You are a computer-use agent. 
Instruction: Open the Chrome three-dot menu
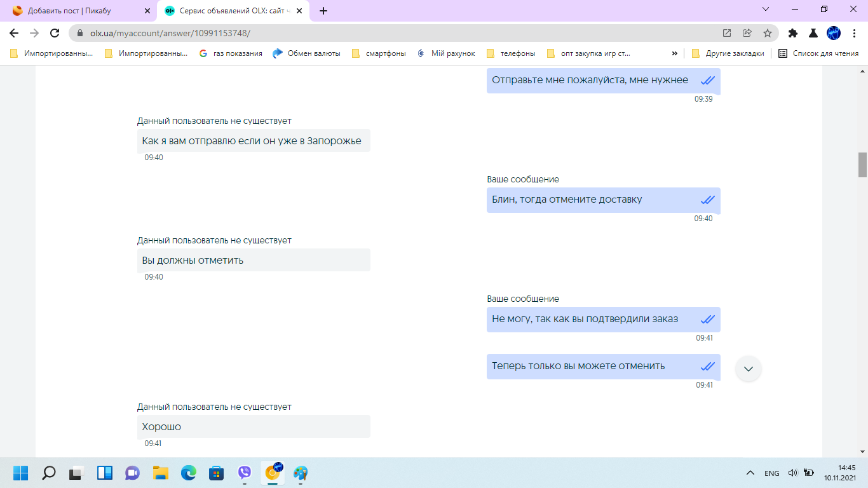pyautogui.click(x=854, y=33)
